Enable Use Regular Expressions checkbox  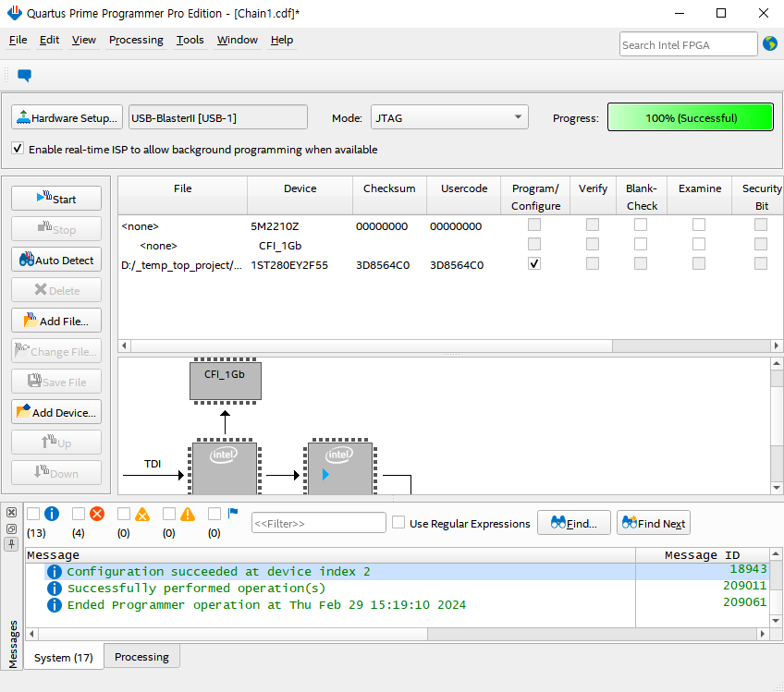(398, 523)
